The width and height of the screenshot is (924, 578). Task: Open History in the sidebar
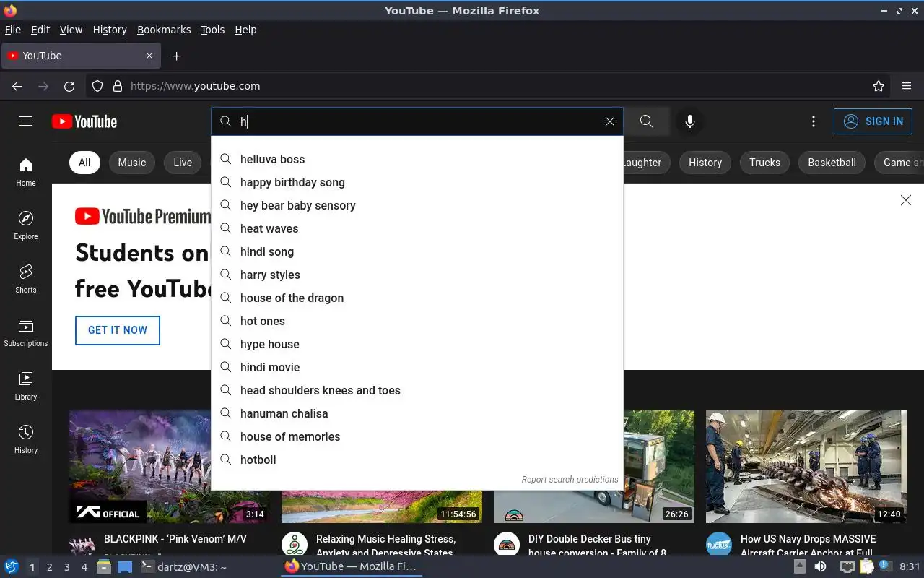click(26, 439)
